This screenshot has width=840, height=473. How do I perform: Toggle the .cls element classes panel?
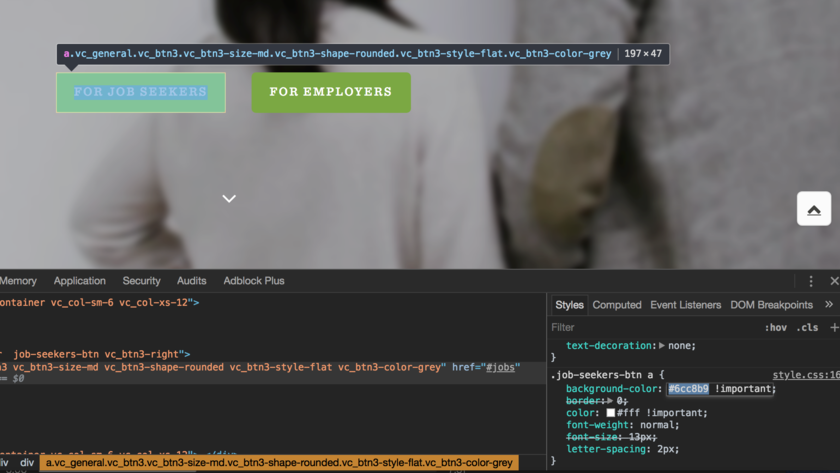coord(807,327)
